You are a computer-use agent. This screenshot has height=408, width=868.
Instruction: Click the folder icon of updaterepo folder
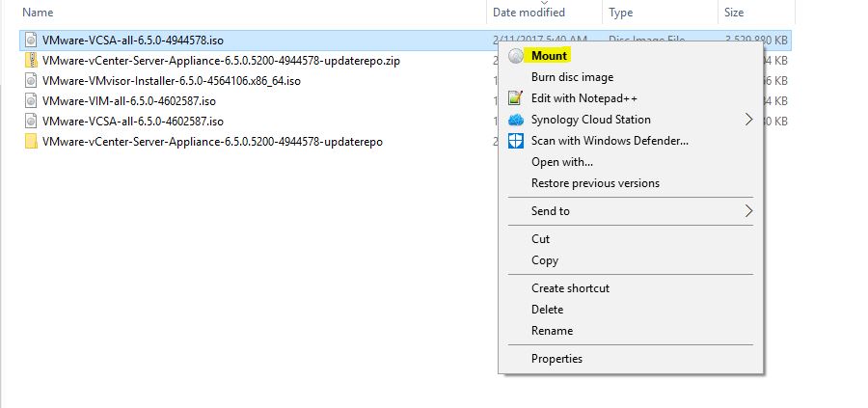[32, 142]
